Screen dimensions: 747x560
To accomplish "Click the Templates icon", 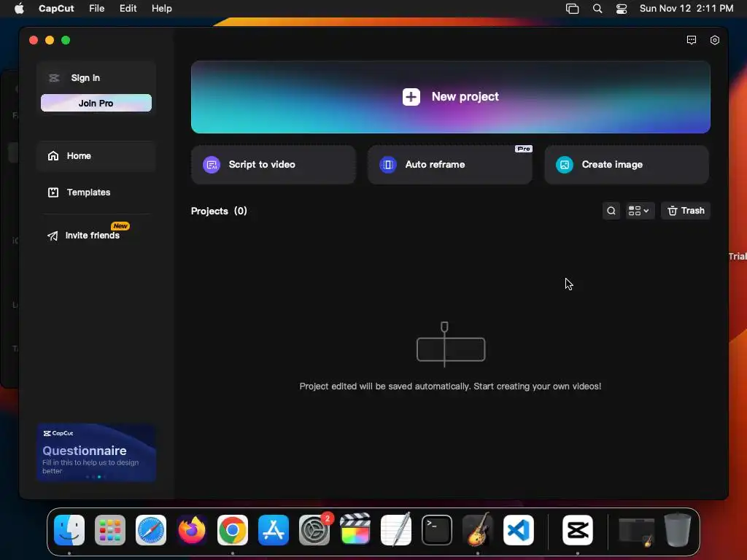I will [x=53, y=192].
